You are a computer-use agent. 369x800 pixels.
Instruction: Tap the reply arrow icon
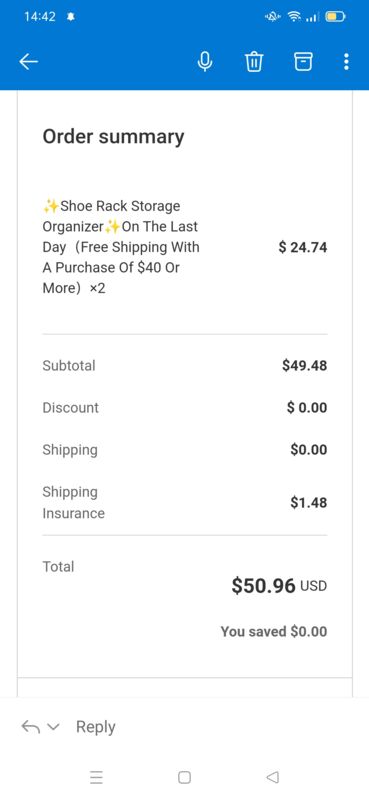pyautogui.click(x=30, y=727)
